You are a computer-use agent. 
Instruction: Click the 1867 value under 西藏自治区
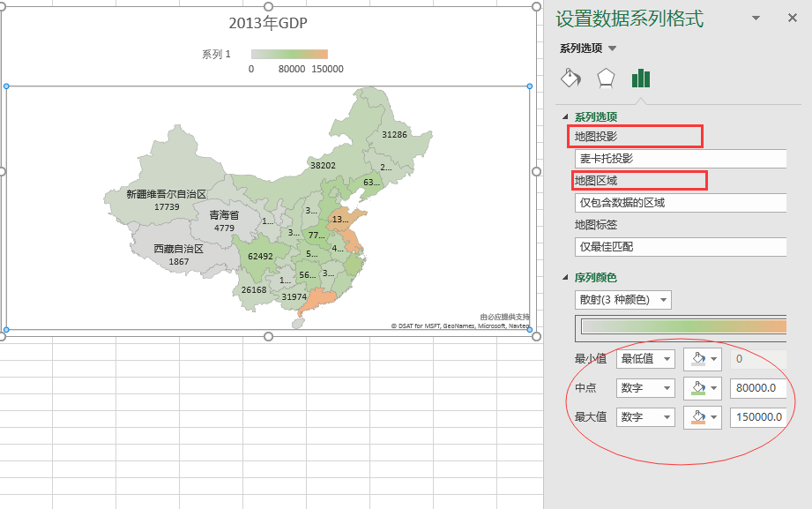179,262
